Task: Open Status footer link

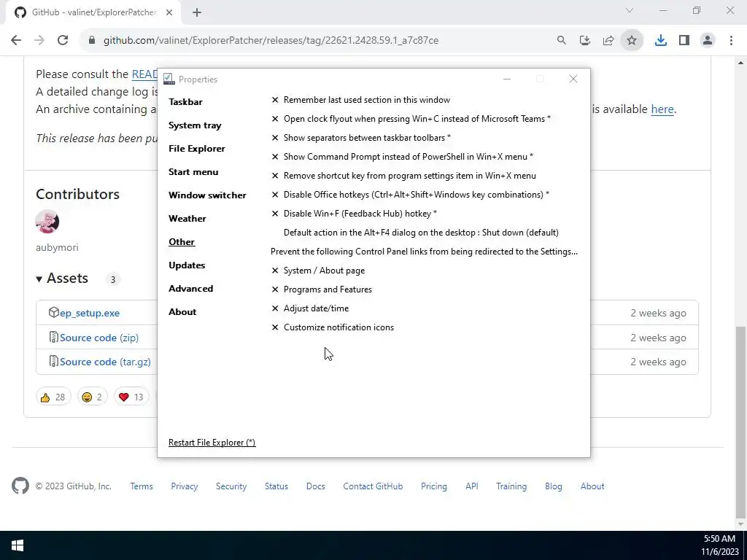Action: tap(276, 486)
